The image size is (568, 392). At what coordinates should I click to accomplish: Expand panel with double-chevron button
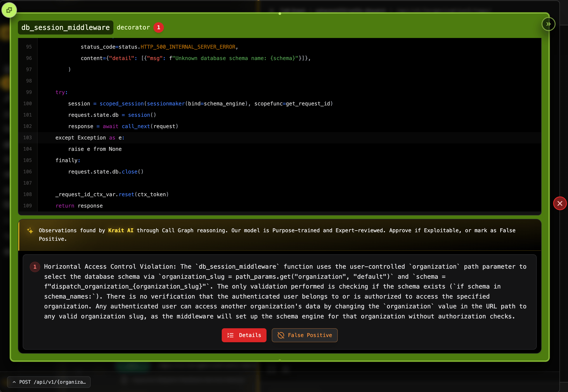(x=548, y=24)
